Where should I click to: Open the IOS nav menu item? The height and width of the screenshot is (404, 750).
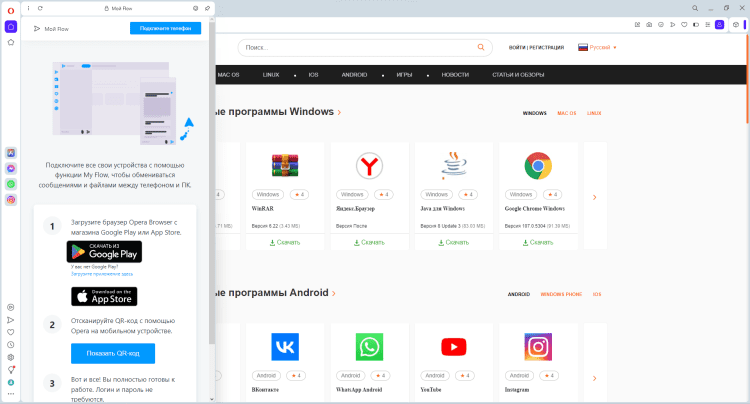coord(313,75)
